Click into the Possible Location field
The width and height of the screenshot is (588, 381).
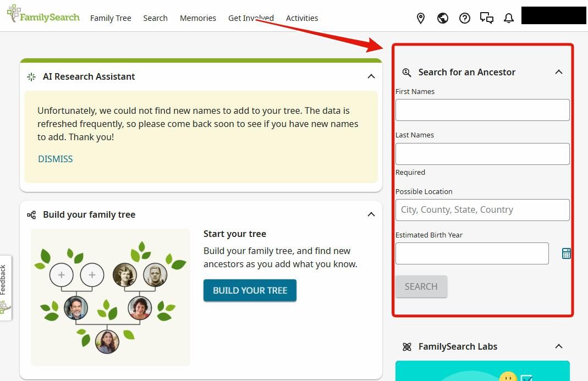coord(482,209)
